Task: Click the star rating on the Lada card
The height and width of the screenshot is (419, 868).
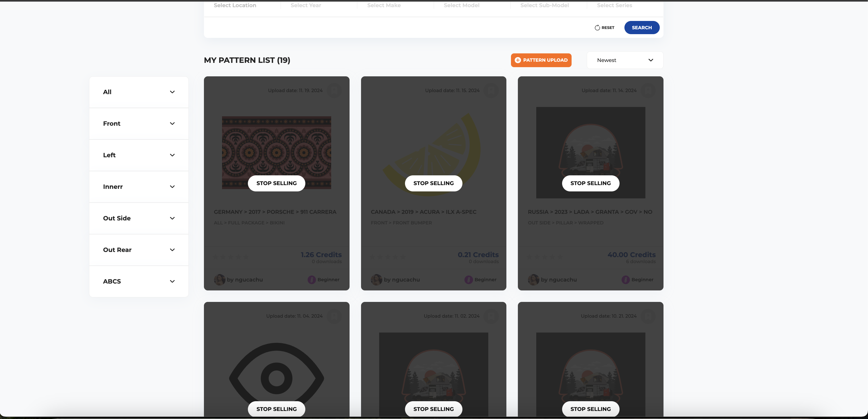Action: (x=545, y=257)
